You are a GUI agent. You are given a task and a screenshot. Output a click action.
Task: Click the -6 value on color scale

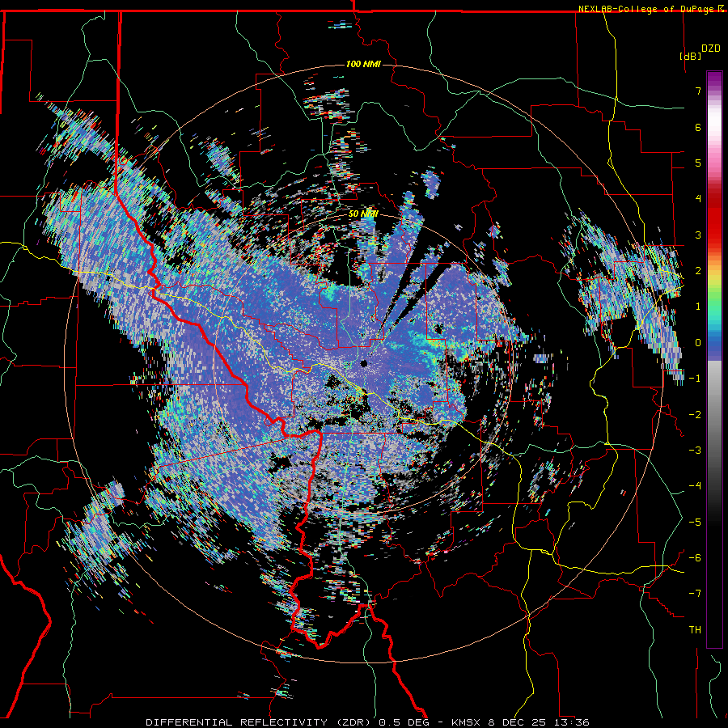coord(695,558)
